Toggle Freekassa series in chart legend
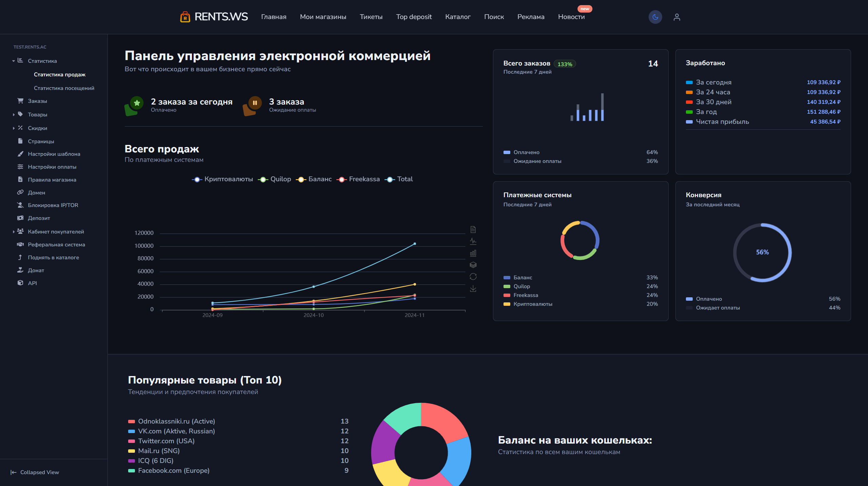The width and height of the screenshot is (868, 486). 358,179
